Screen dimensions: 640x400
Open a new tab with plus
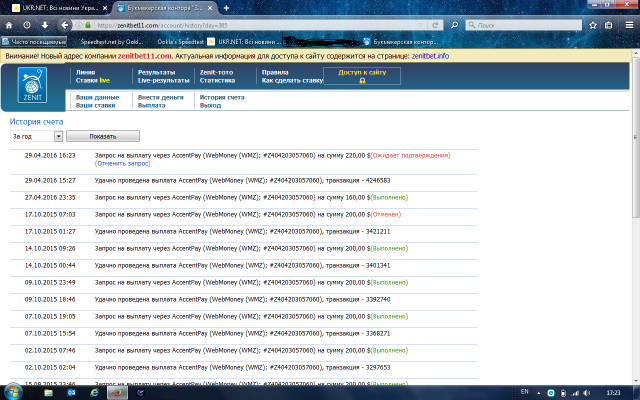226,8
